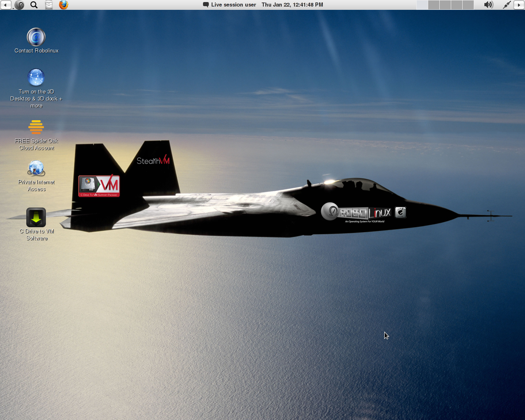Image resolution: width=525 pixels, height=420 pixels.
Task: Click the left panel hide arrow button
Action: click(5, 5)
